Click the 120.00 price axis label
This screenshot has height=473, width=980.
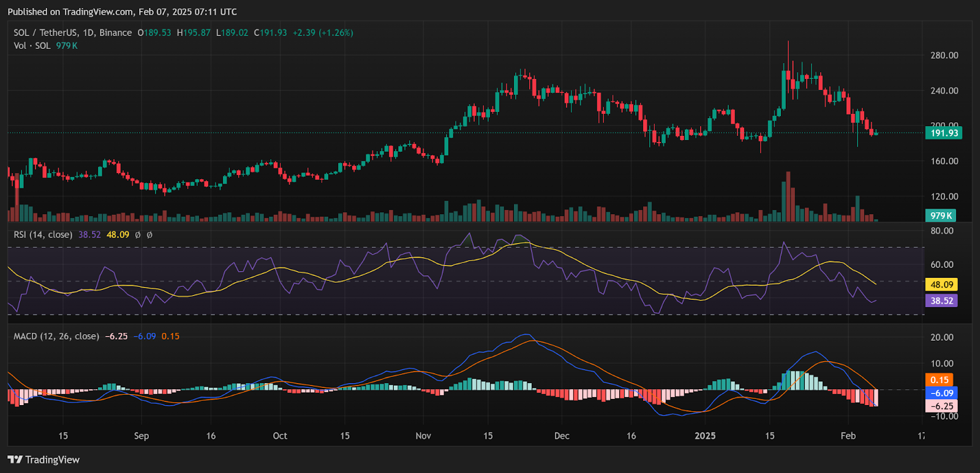tap(944, 196)
